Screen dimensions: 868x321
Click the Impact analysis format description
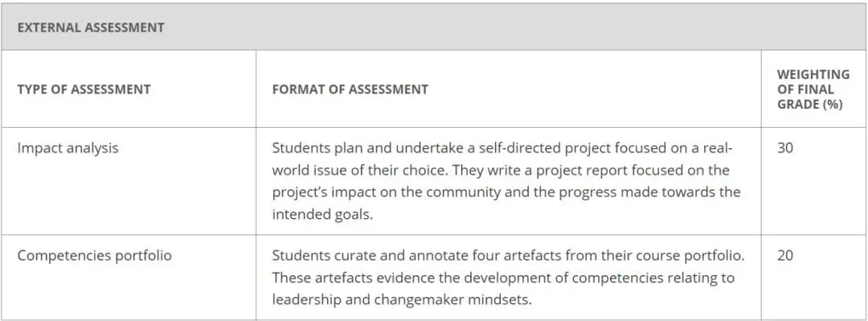click(x=506, y=181)
